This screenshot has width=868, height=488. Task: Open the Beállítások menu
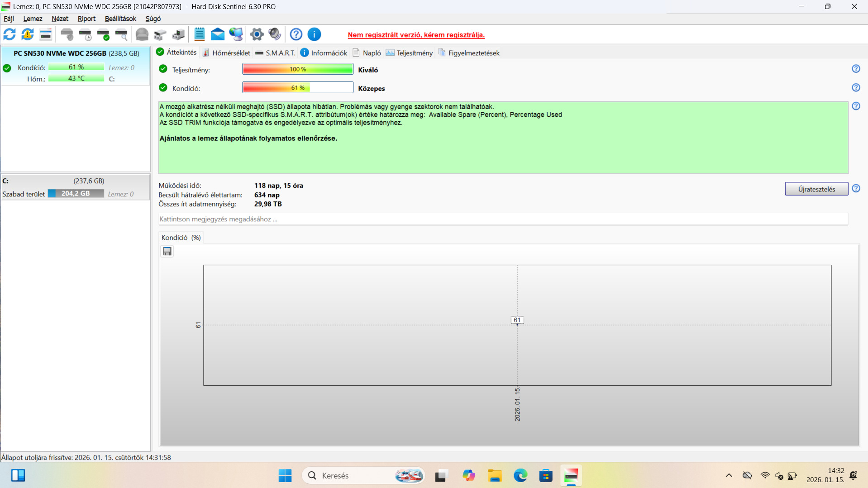[120, 19]
